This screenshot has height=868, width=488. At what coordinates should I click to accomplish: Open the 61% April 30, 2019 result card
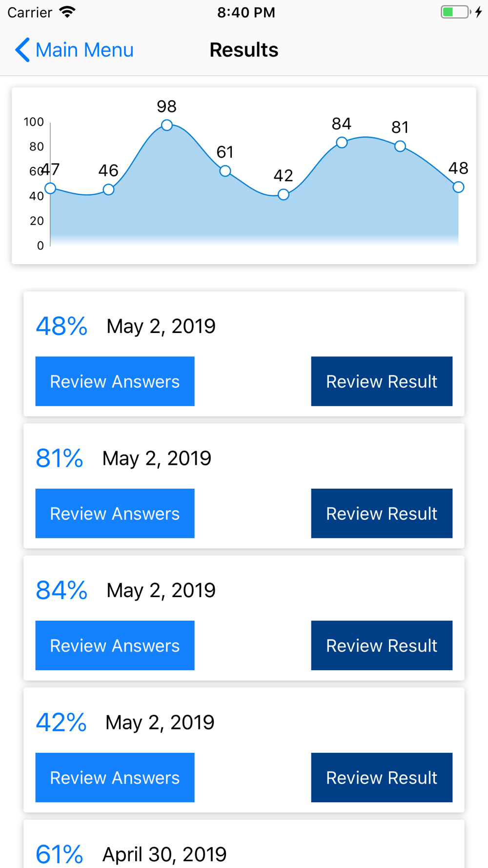[x=244, y=844]
